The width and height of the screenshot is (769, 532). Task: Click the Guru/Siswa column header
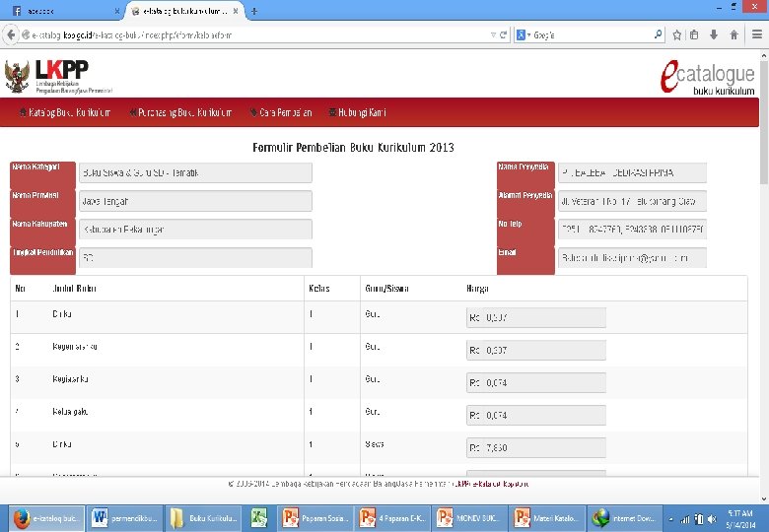coord(386,289)
